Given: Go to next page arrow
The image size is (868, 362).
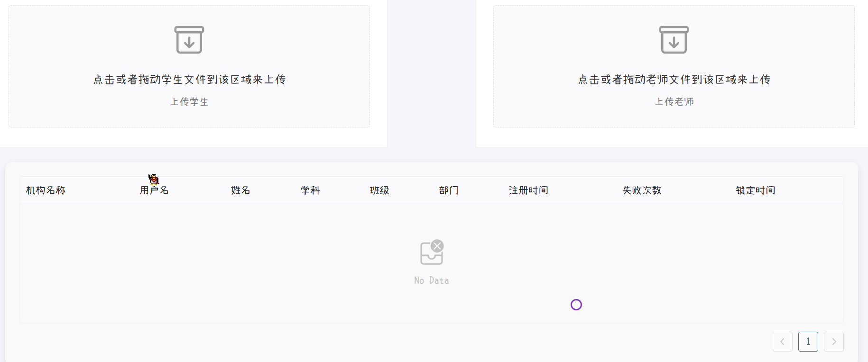Looking at the screenshot, I should click(x=834, y=342).
